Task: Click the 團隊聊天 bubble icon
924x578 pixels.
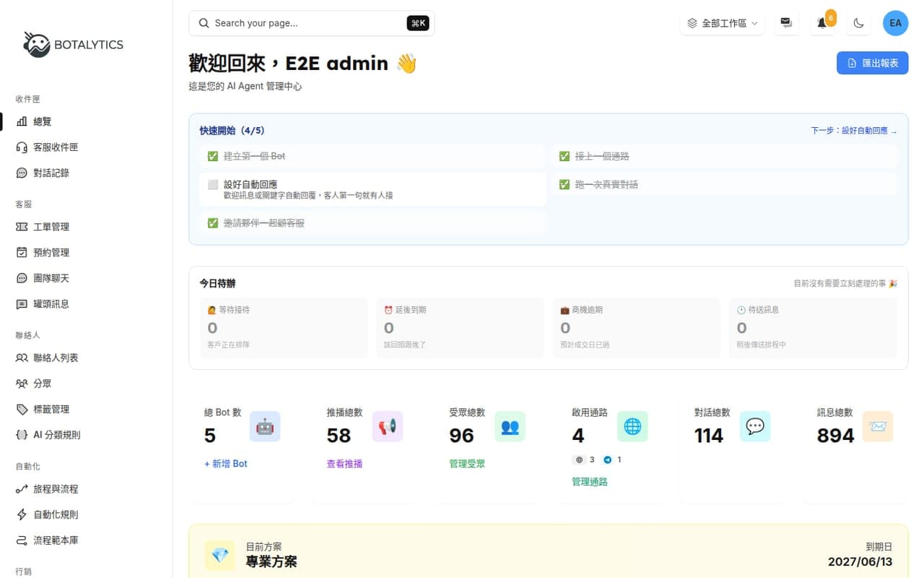Action: [x=22, y=278]
